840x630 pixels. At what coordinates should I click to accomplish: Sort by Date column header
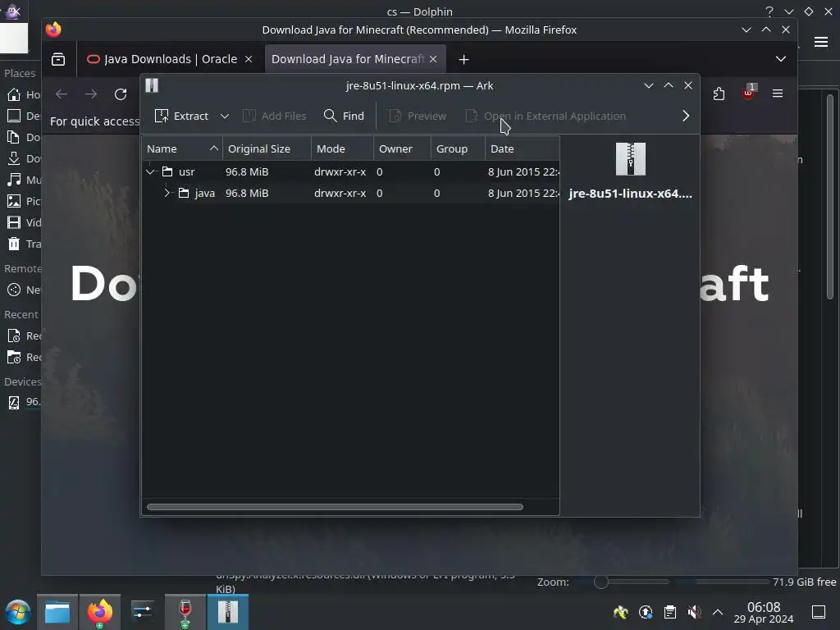(x=522, y=149)
